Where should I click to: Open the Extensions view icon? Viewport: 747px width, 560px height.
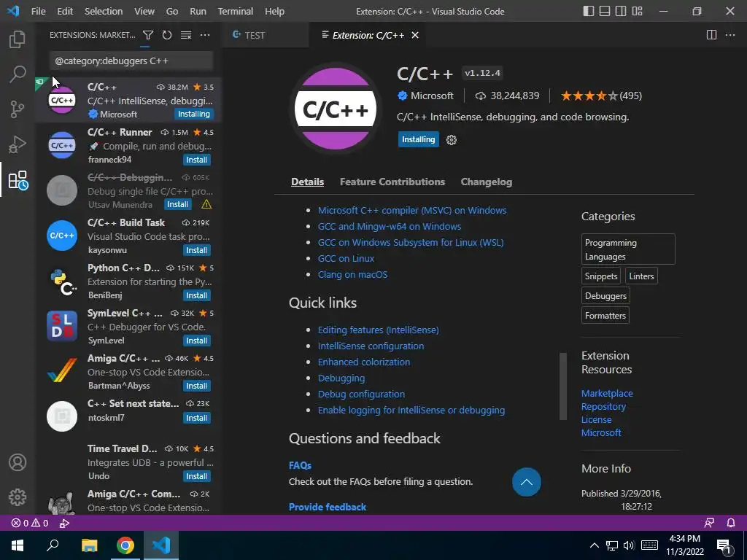[x=18, y=180]
